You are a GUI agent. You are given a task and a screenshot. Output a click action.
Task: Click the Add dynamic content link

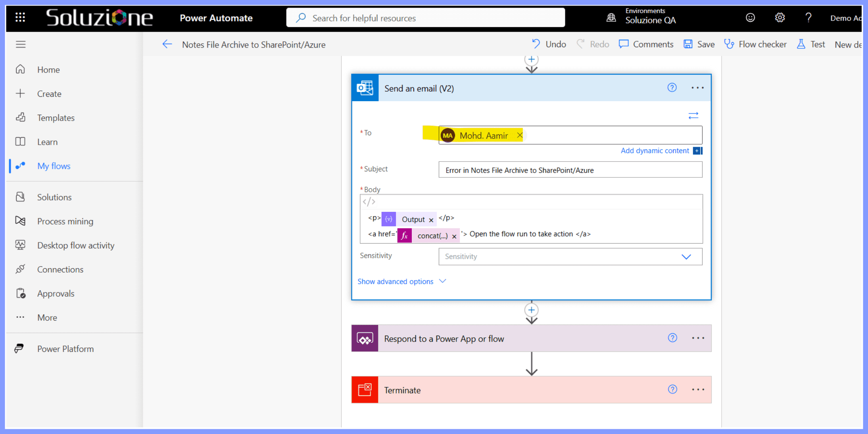coord(655,151)
